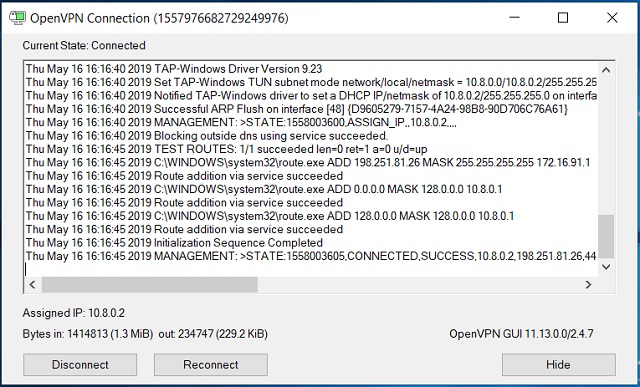Close the OpenVPN Connection window
Screen dimensions: 640x387
click(612, 18)
